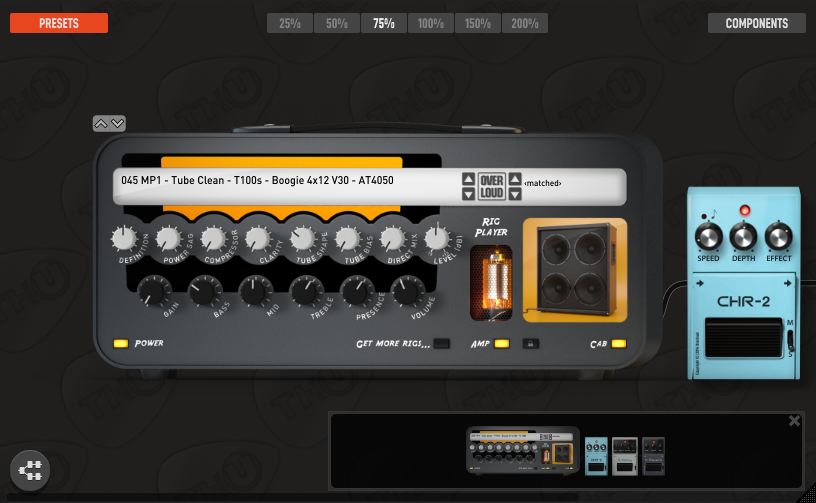Close the rig overview navigator
The image size is (816, 503).
coord(794,421)
